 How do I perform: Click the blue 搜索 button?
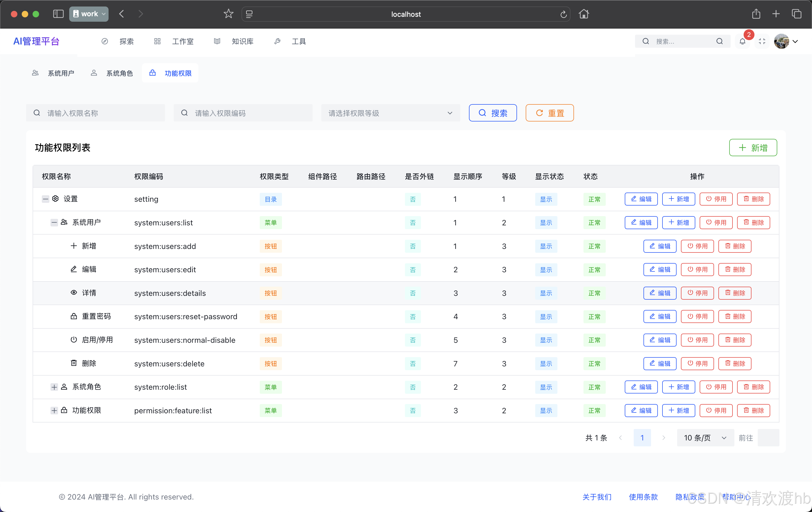click(492, 113)
